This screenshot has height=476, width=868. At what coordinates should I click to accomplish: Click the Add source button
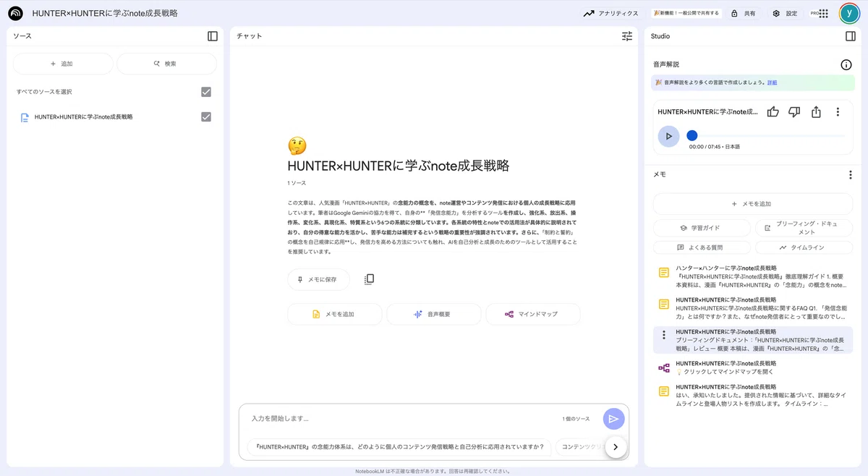pyautogui.click(x=63, y=64)
